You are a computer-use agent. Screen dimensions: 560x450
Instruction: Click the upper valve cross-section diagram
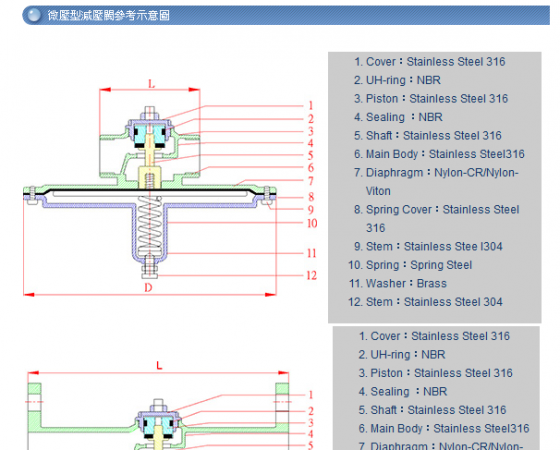(170, 189)
